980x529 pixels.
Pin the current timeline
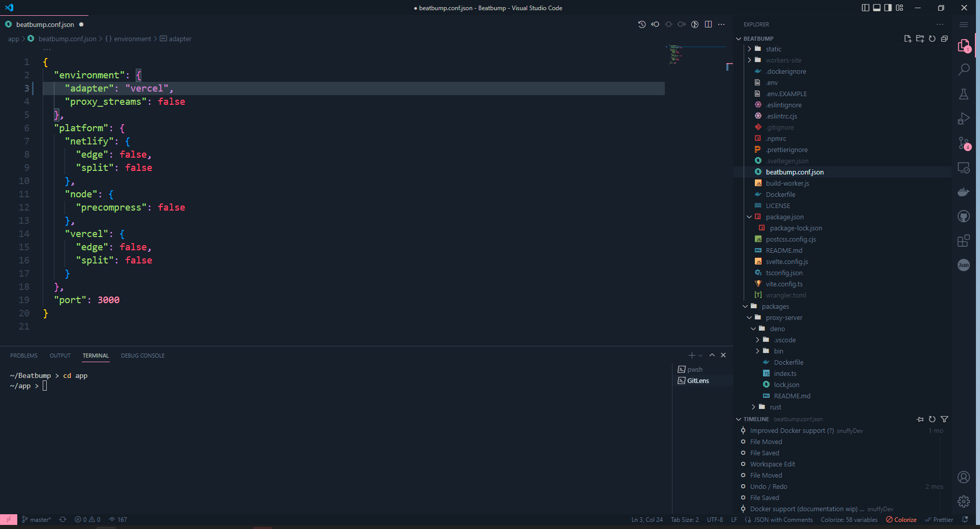click(920, 419)
